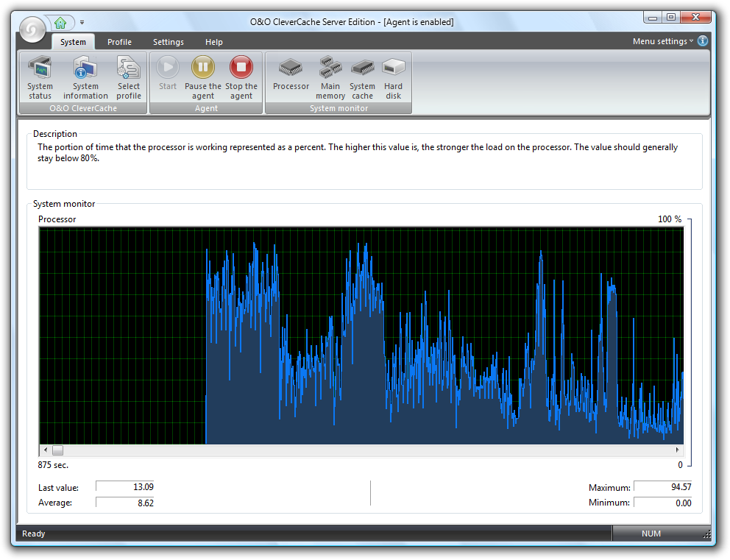The width and height of the screenshot is (730, 560).
Task: Click the window resize grip
Action: pyautogui.click(x=706, y=534)
